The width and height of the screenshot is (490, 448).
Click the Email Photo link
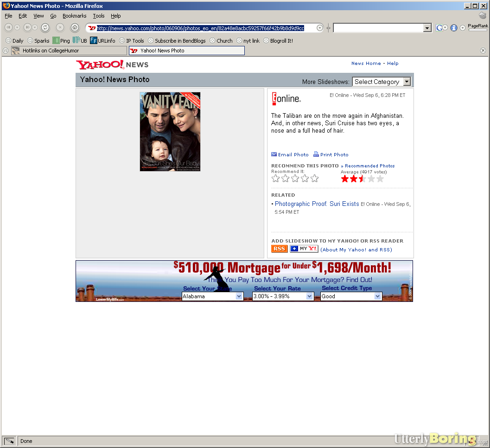click(293, 155)
